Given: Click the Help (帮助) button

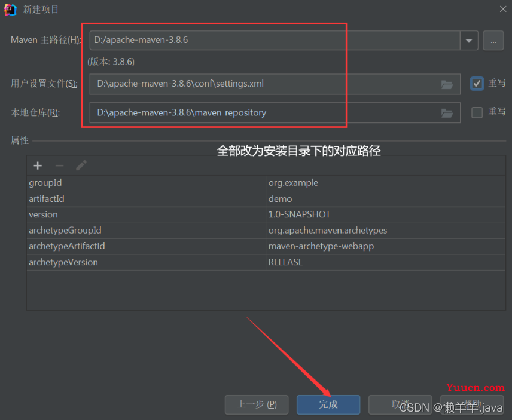Looking at the screenshot, I should point(472,404).
